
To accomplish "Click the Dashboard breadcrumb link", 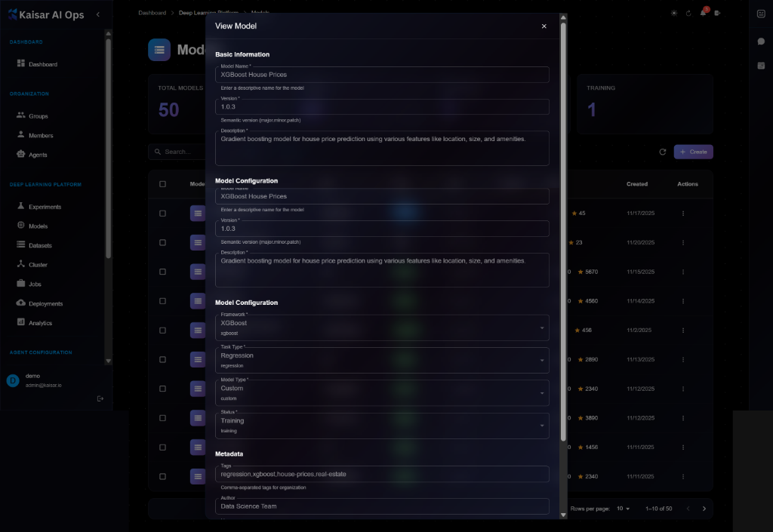I will [152, 13].
